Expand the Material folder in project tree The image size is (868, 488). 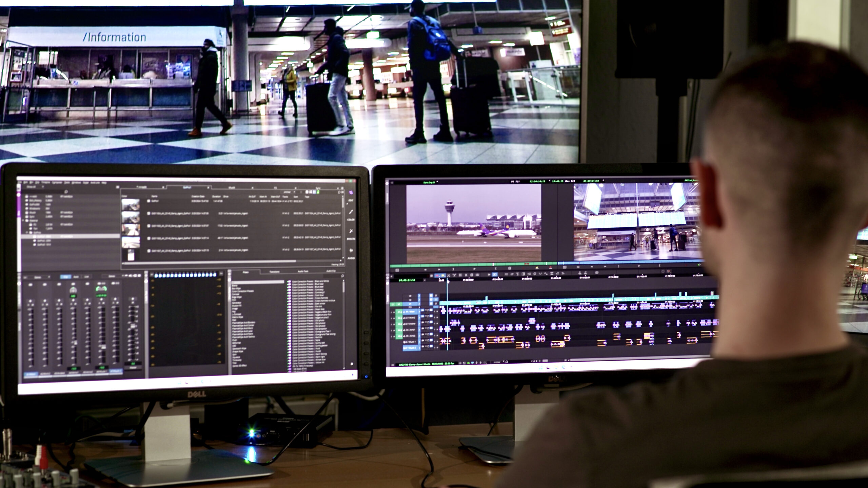pyautogui.click(x=23, y=220)
